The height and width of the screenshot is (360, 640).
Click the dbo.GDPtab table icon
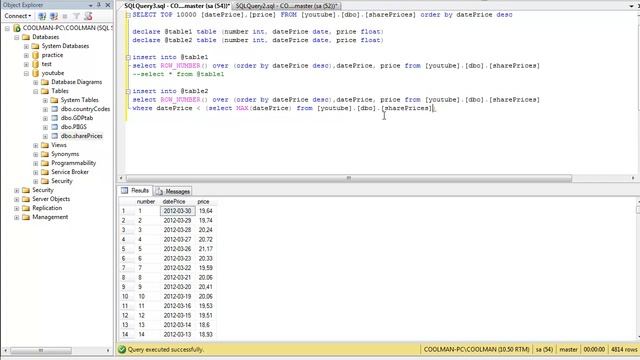tap(54, 118)
